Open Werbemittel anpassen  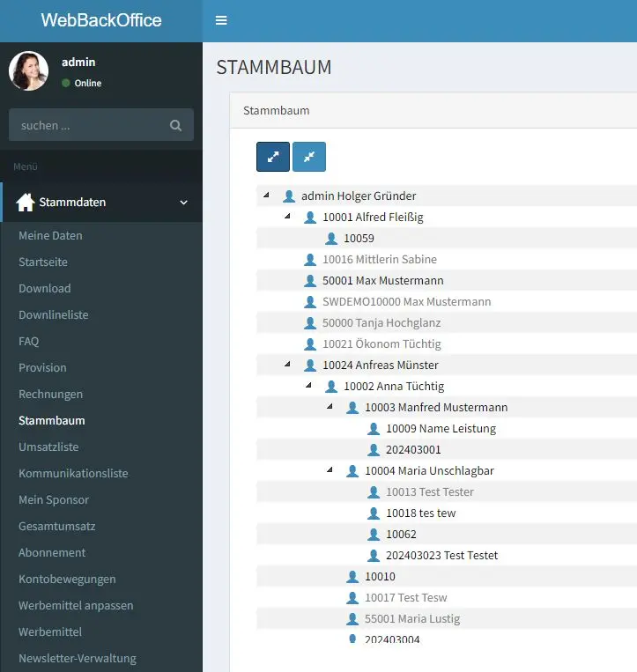coord(76,606)
